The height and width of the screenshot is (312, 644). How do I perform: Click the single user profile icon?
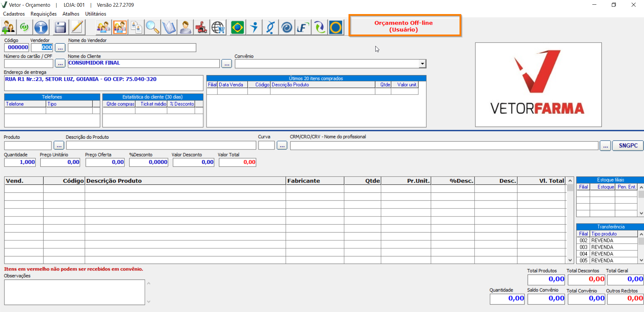click(x=185, y=27)
